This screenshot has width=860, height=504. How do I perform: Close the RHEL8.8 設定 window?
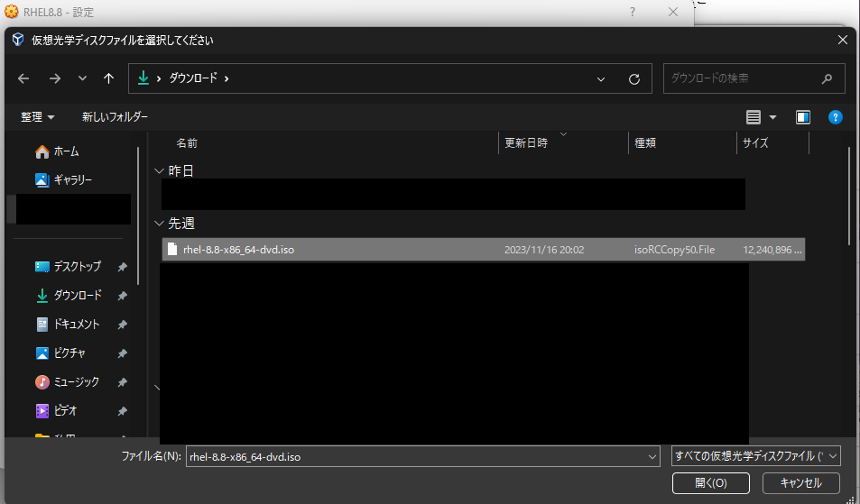[673, 12]
